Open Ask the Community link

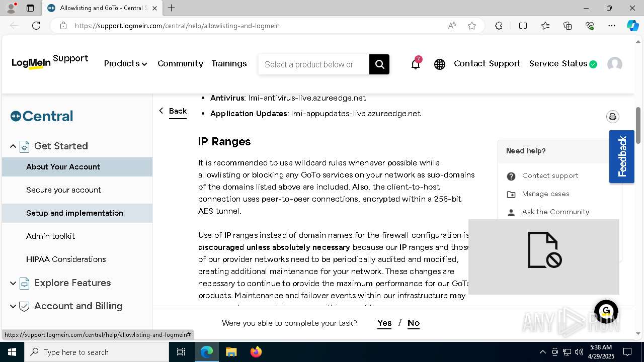point(555,212)
